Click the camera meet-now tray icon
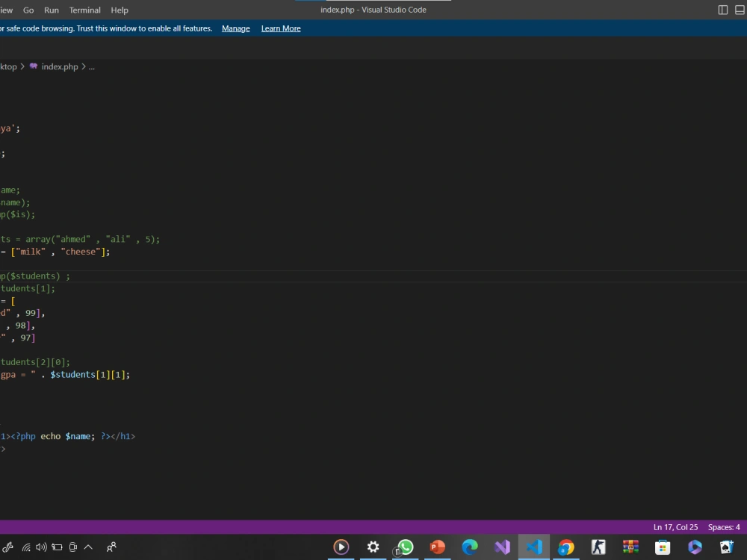The height and width of the screenshot is (560, 747). tap(73, 547)
